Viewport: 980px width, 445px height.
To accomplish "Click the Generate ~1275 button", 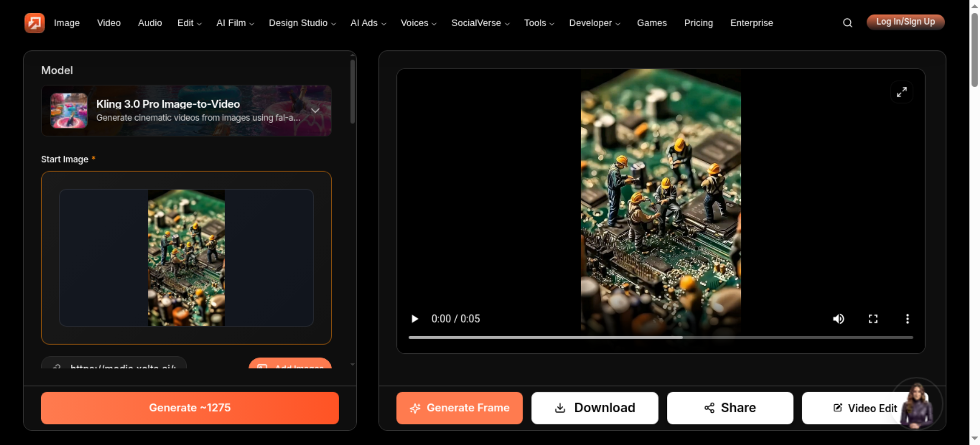I will 190,408.
